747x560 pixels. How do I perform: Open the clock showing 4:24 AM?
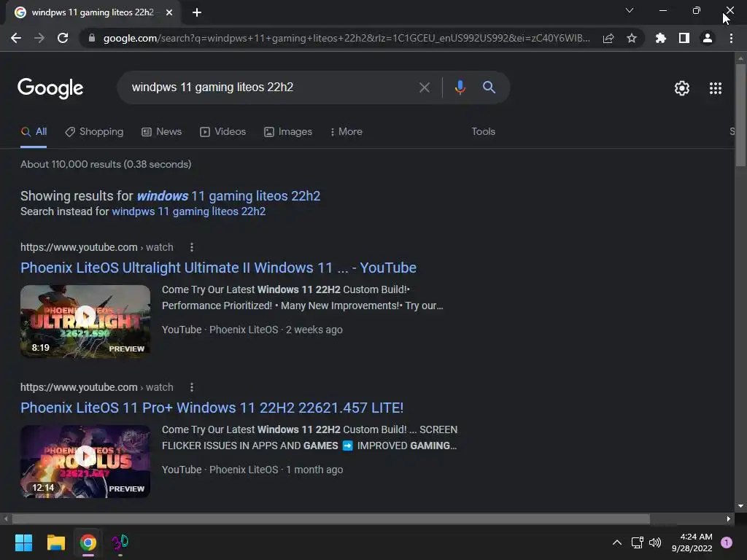(x=692, y=542)
